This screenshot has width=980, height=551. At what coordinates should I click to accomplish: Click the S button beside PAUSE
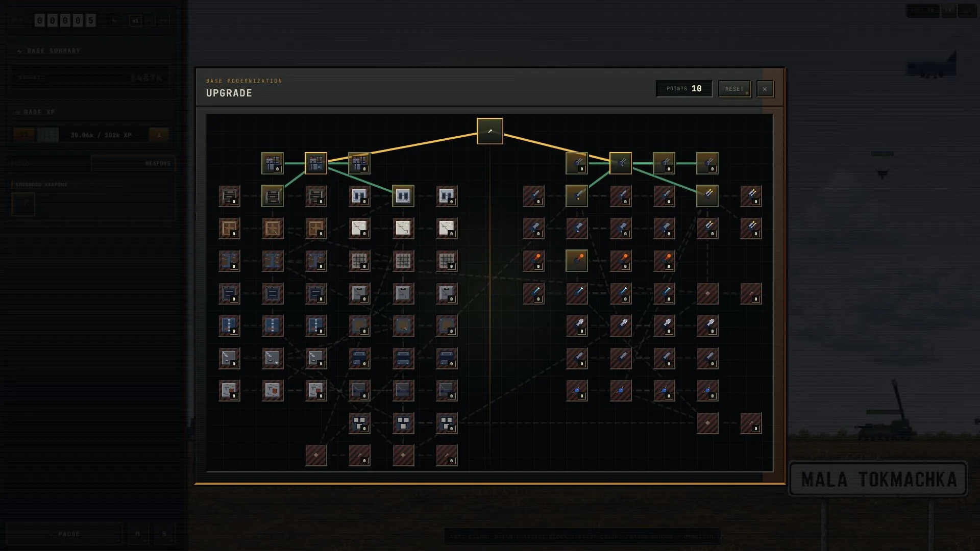click(x=164, y=534)
